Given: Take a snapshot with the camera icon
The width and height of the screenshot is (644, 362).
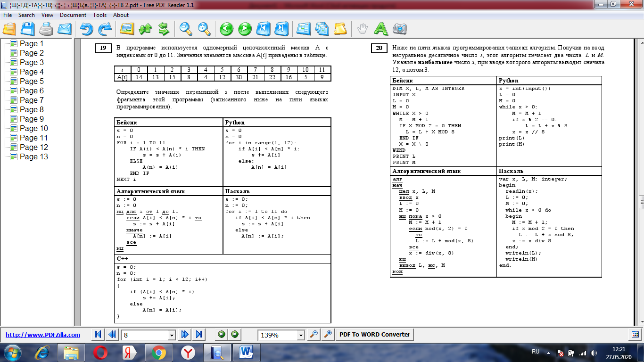Looking at the screenshot, I should click(x=399, y=29).
